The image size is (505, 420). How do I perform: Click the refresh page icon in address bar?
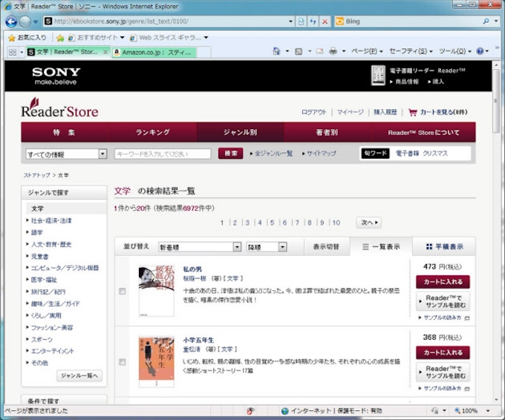tap(313, 22)
